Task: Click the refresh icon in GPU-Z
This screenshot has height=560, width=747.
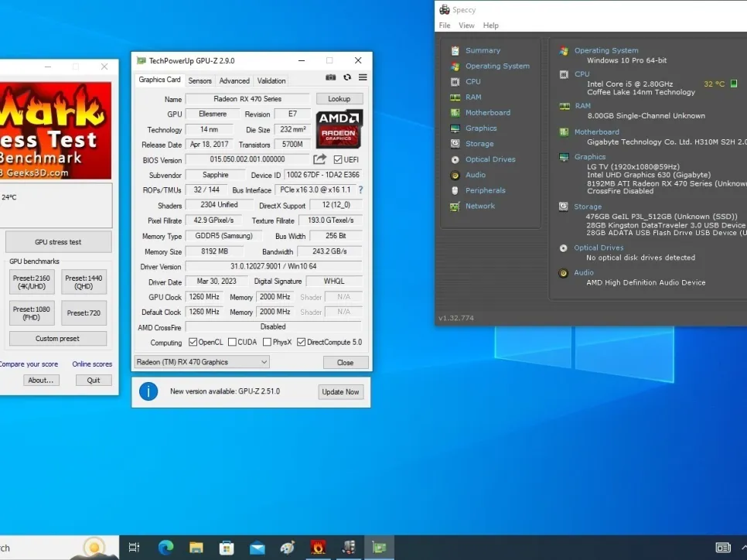Action: click(347, 77)
